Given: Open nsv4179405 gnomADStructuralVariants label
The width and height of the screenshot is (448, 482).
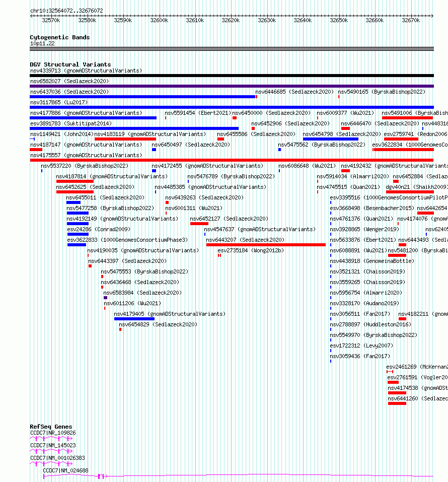Looking at the screenshot, I should click(170, 314).
